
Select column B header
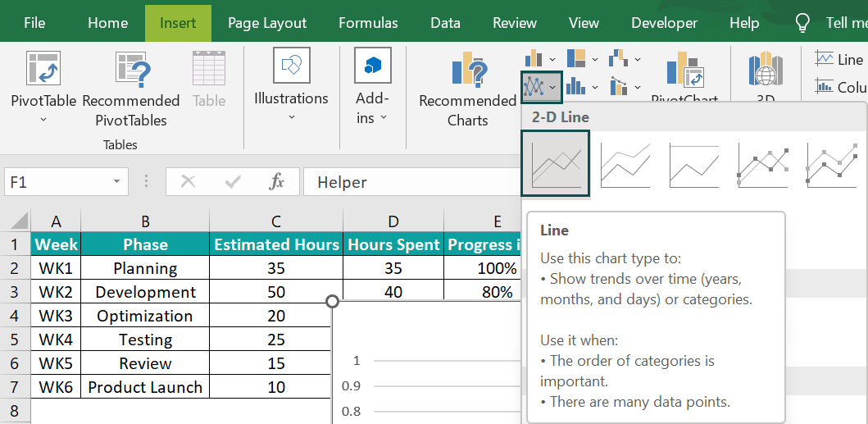pyautogui.click(x=145, y=221)
